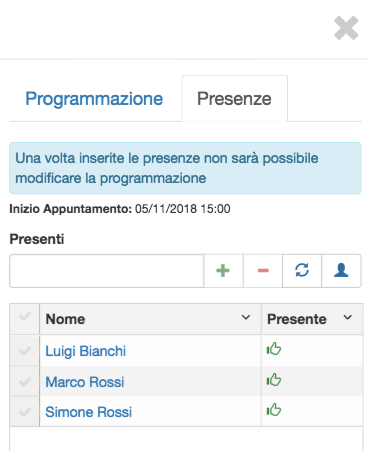Click the red minus remove-attendee icon
The image size is (368, 451).
coord(263,270)
